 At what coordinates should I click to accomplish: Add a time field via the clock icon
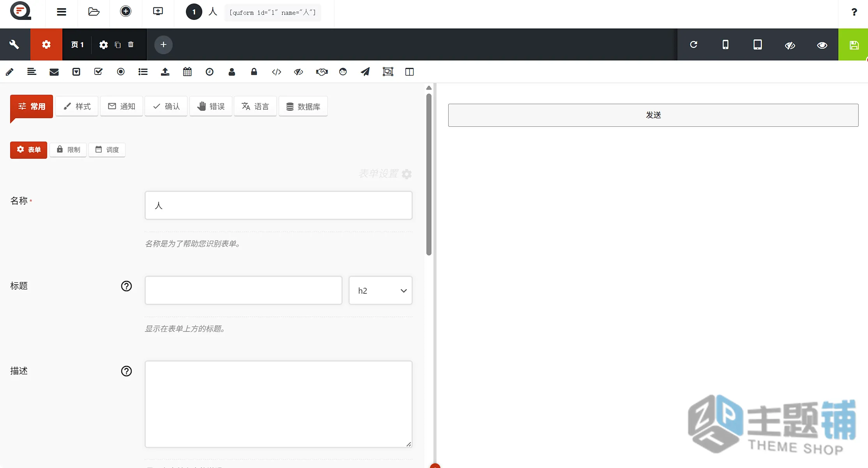coord(210,72)
